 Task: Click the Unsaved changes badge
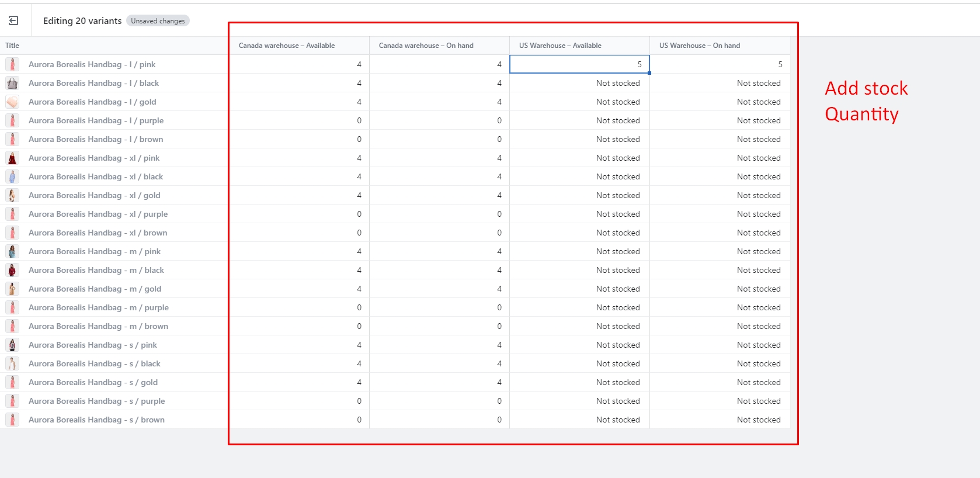pos(158,21)
